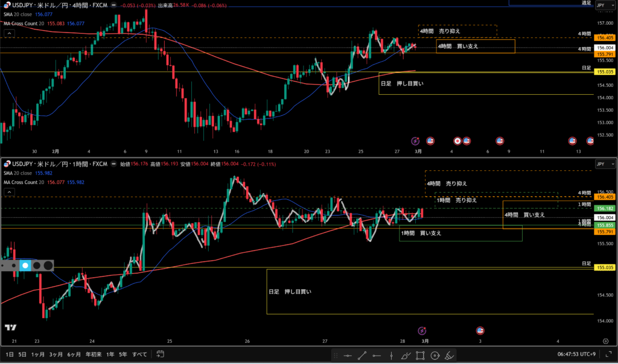Click the eraser tool in drawing toolbar

(449, 354)
